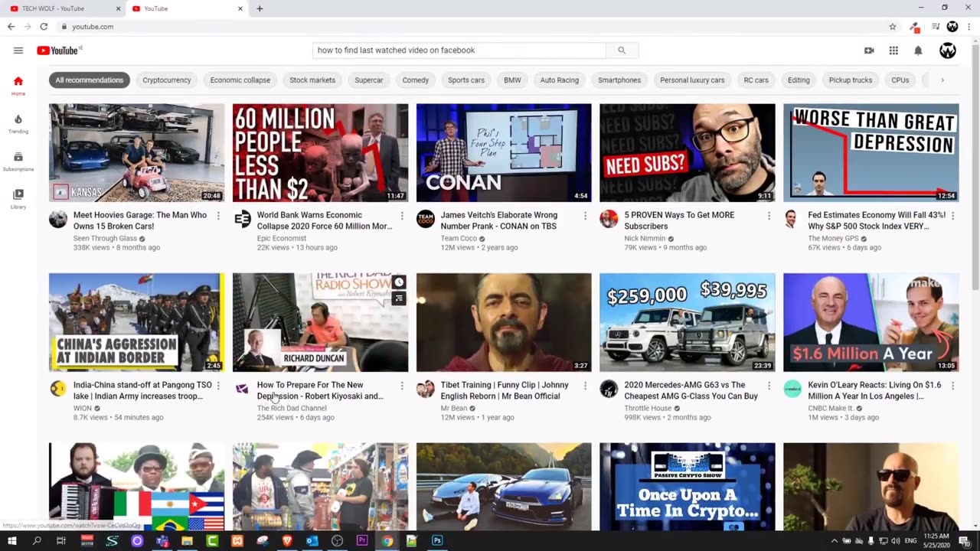Open the create video camera icon
The image size is (980, 551).
[x=869, y=51]
